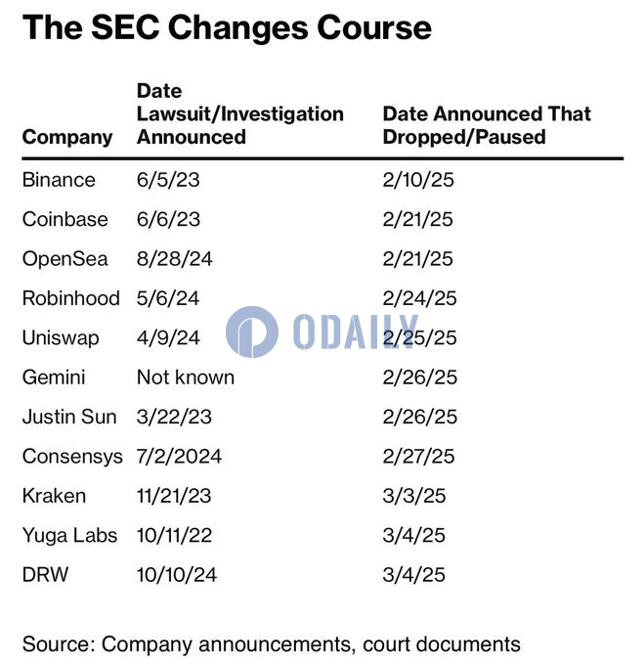Click DRW dropped date 3/4/25
Screen dimensions: 644x665
(414, 575)
